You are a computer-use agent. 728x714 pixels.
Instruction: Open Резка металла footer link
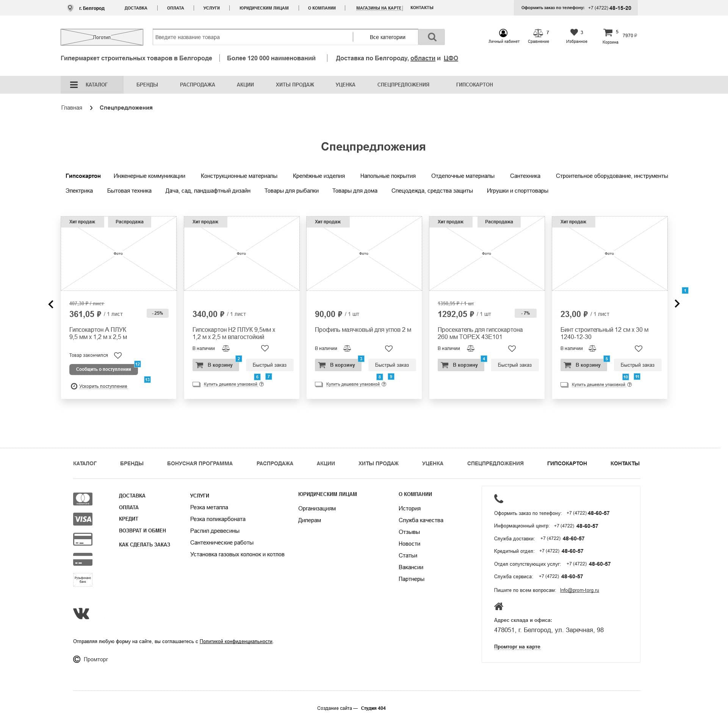coord(209,507)
